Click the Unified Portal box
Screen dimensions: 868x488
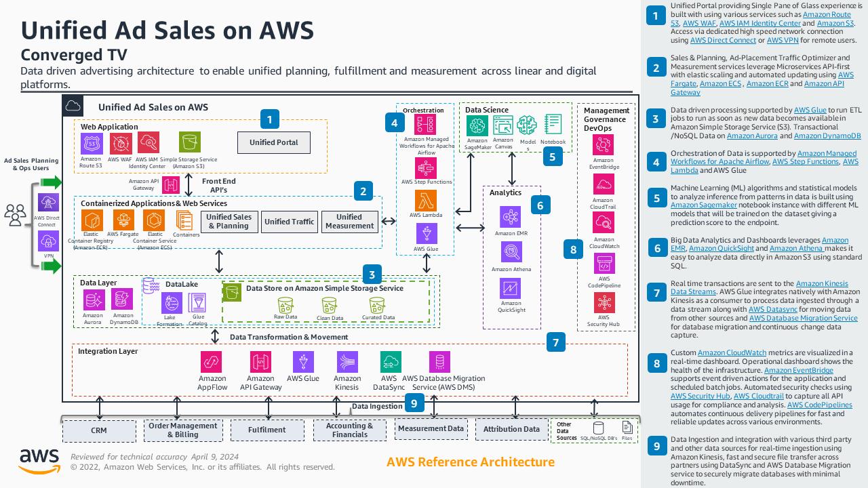[x=273, y=142]
